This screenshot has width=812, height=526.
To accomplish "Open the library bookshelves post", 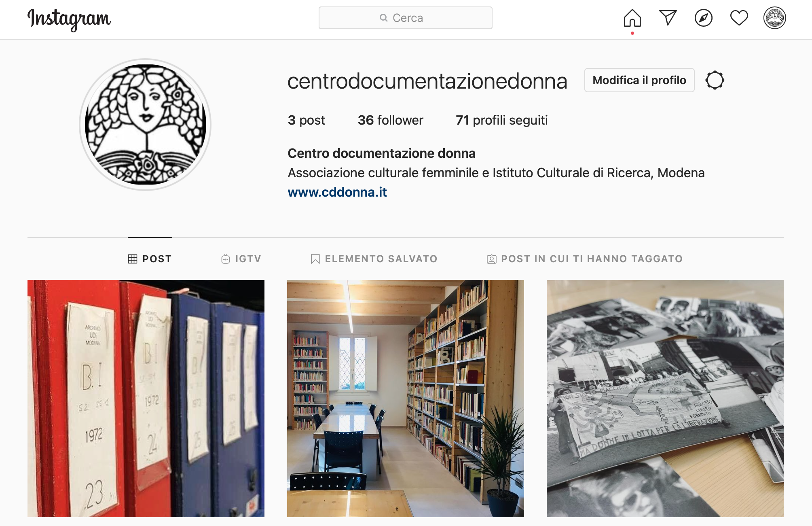I will tap(406, 399).
